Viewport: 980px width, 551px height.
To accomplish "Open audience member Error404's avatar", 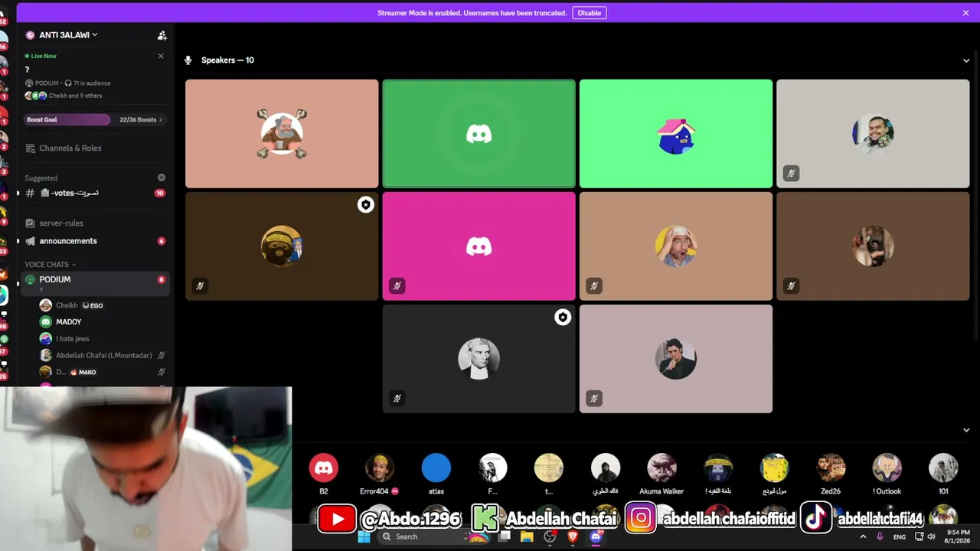I will click(380, 468).
